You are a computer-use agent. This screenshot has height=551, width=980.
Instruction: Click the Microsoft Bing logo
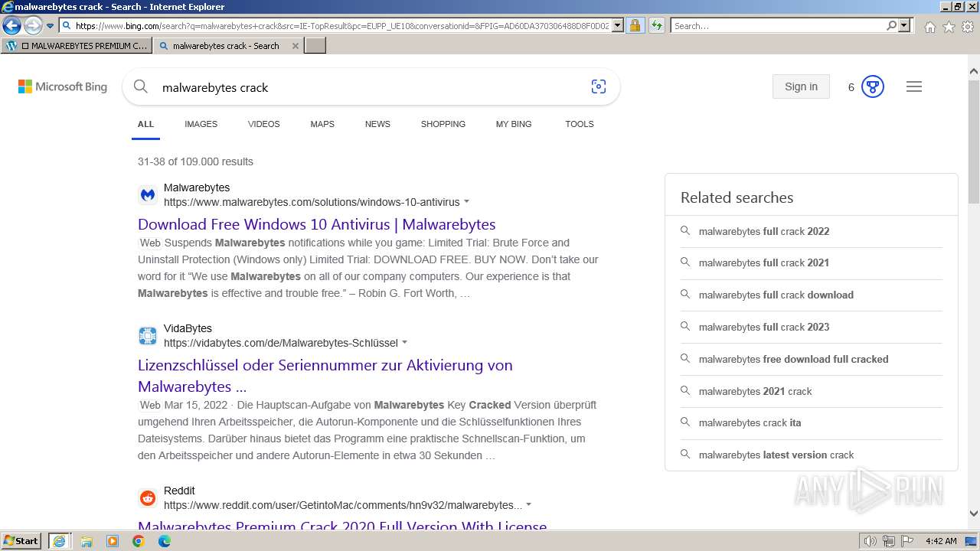(x=63, y=86)
